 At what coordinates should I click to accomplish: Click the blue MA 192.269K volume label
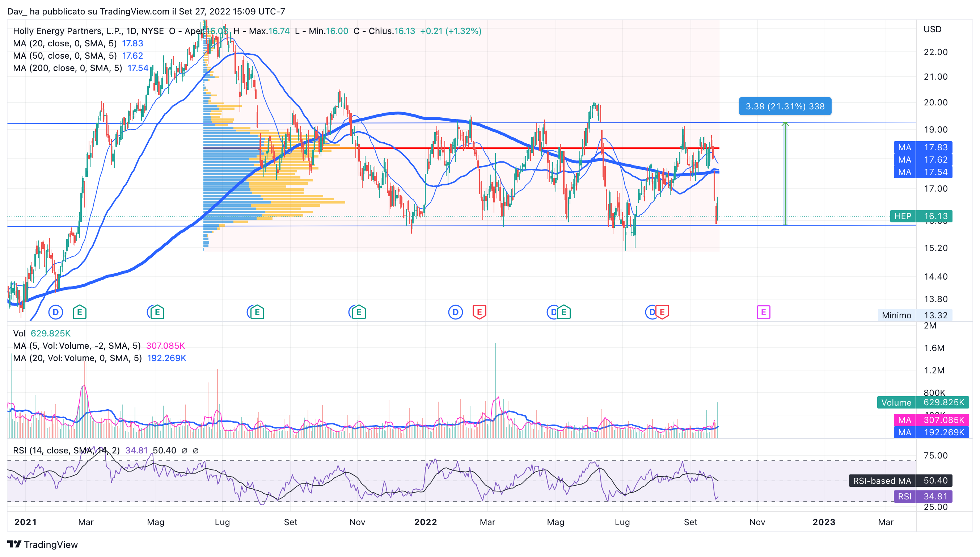931,432
